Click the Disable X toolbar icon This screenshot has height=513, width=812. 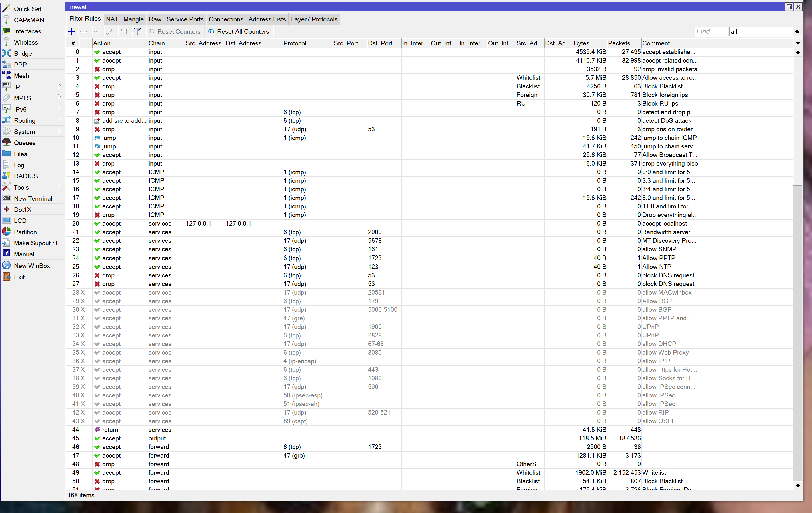pyautogui.click(x=109, y=31)
